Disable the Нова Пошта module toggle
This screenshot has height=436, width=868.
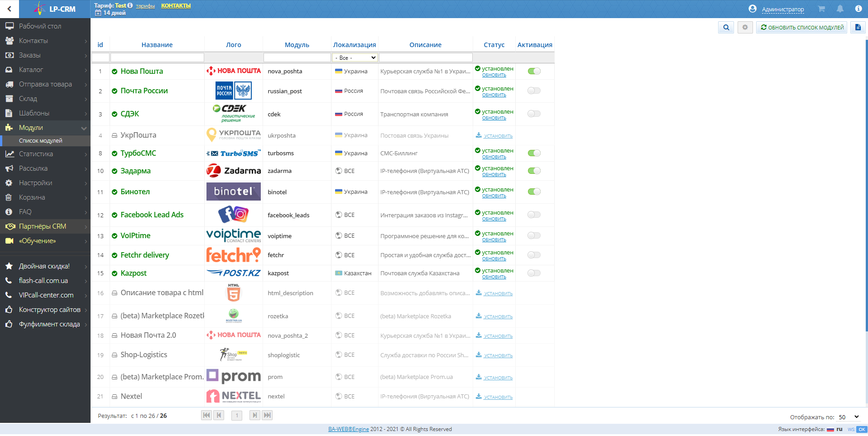tap(534, 71)
